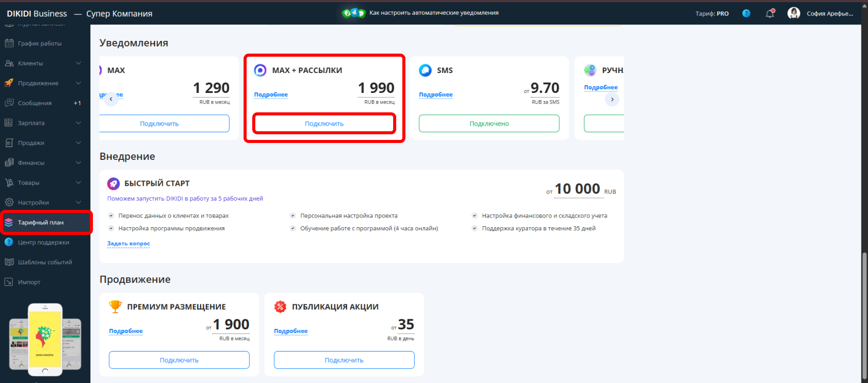The image size is (868, 383).
Task: Open Тарифный план in sidebar
Action: tap(41, 223)
